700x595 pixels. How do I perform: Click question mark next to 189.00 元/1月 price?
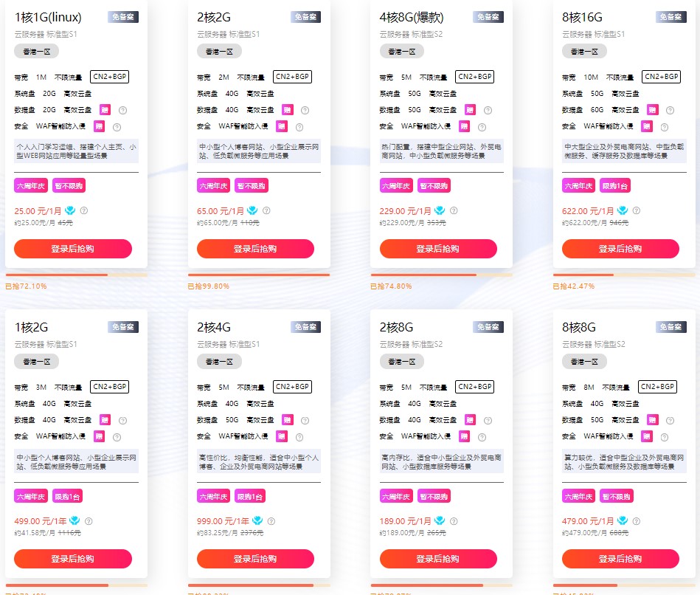(x=454, y=521)
